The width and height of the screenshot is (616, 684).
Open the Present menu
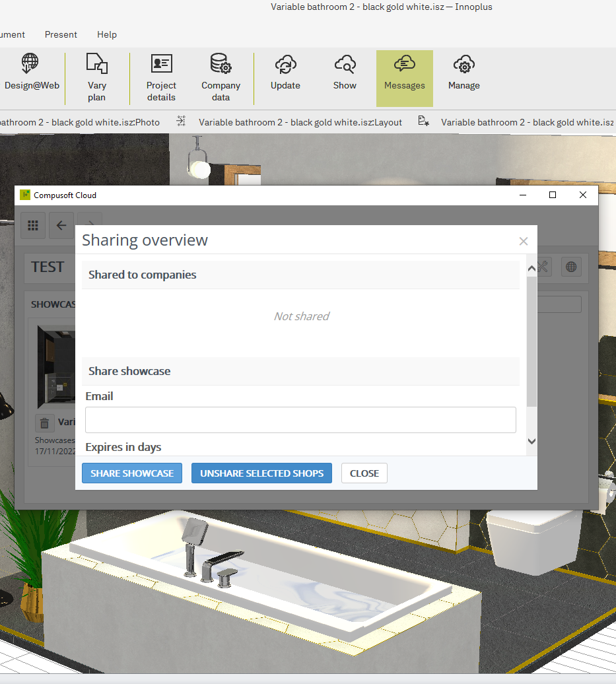tap(61, 34)
